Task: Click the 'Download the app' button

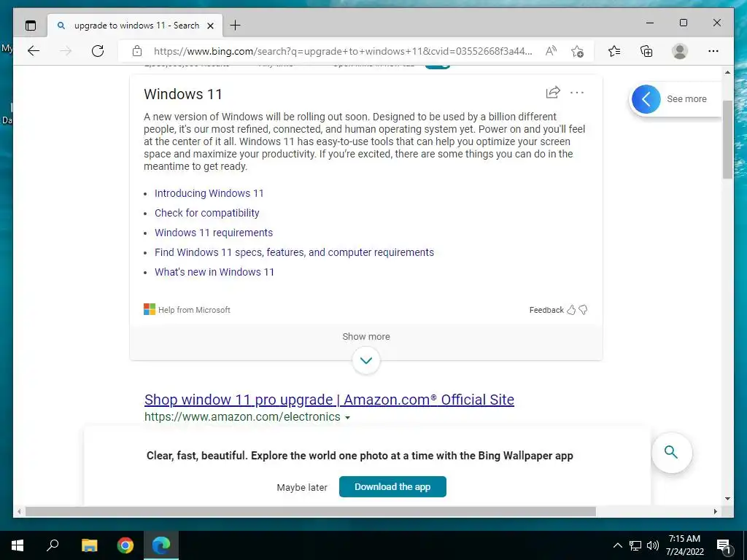Action: pos(392,486)
